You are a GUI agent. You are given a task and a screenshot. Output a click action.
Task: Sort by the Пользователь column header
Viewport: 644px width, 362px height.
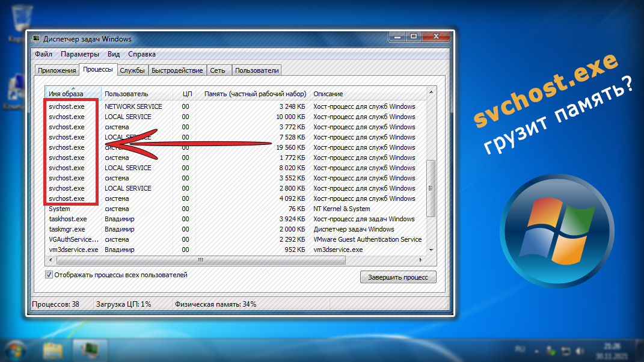coord(136,94)
